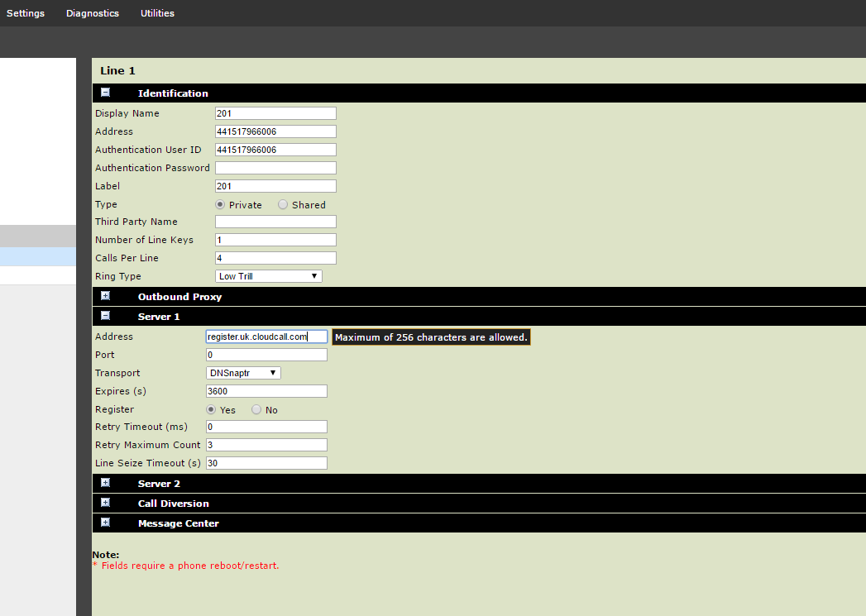Click the Line Seize Timeout field

(x=267, y=463)
